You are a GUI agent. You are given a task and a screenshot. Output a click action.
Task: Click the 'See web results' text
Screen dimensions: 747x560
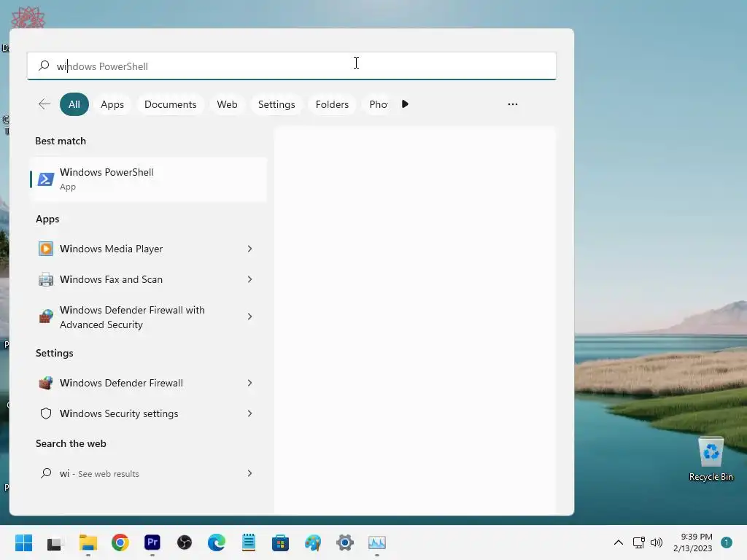pos(109,474)
